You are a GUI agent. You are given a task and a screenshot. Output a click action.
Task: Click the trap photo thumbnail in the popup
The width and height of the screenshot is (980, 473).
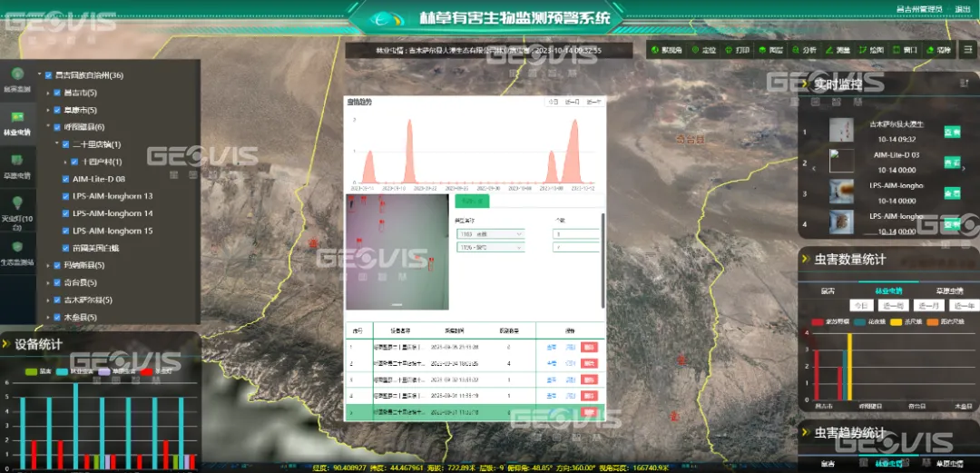(397, 251)
